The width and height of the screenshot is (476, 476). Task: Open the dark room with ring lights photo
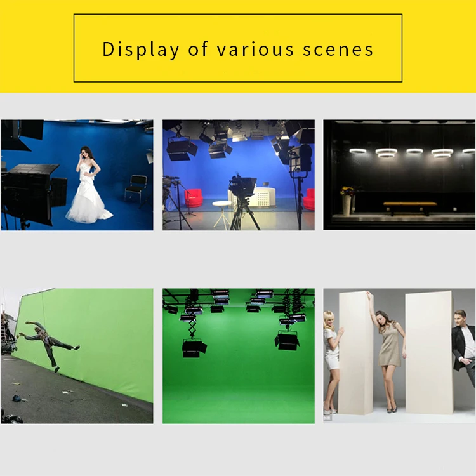point(399,175)
